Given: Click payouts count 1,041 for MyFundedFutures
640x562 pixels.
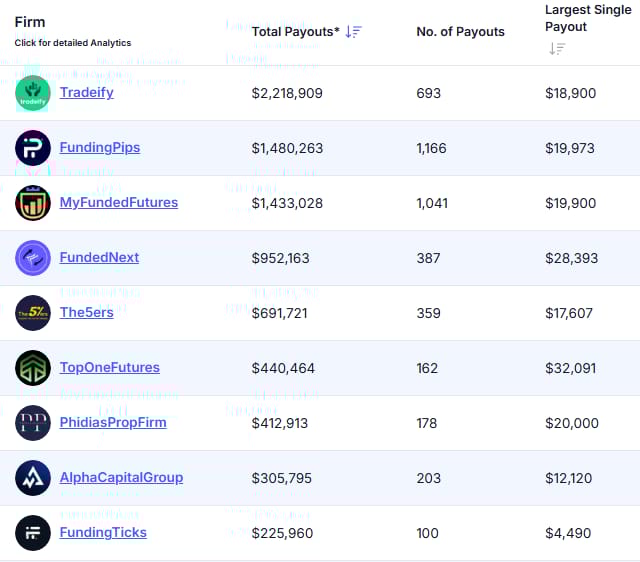Looking at the screenshot, I should tap(432, 203).
